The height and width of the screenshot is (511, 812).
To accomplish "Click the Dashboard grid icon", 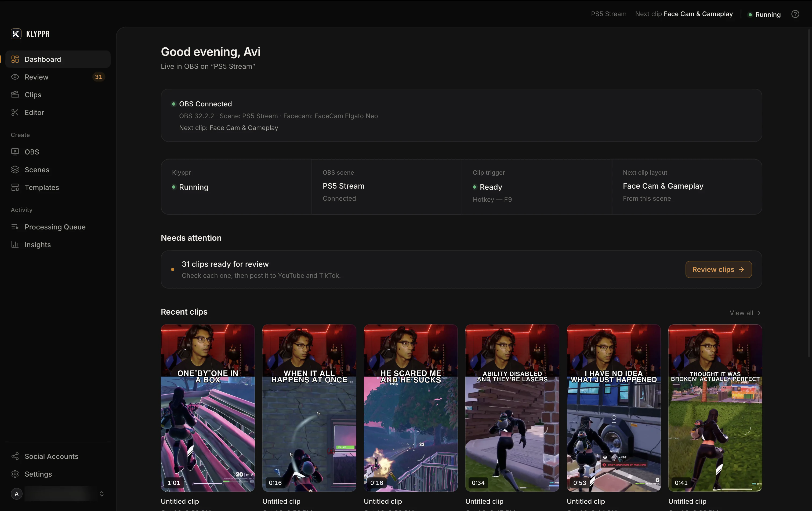I will (x=15, y=59).
